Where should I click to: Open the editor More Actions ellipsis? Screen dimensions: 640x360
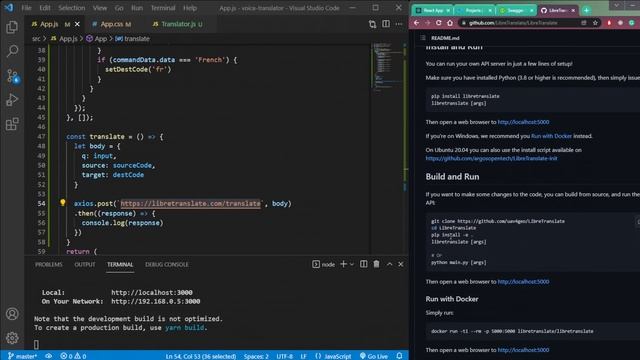[399, 24]
